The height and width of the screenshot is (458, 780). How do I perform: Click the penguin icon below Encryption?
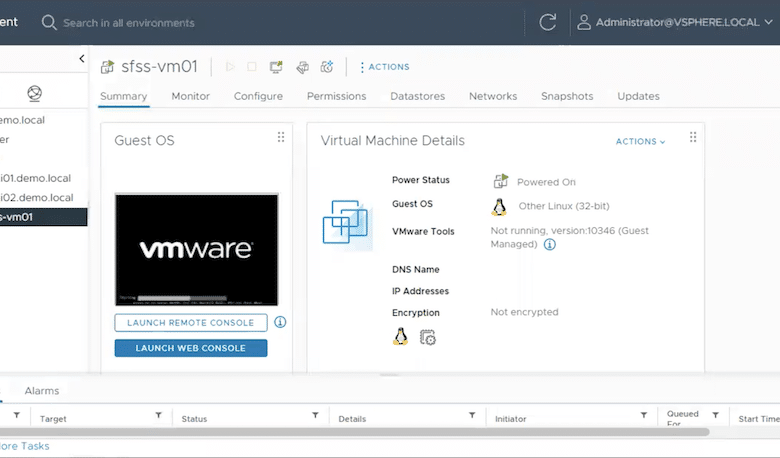pos(400,337)
